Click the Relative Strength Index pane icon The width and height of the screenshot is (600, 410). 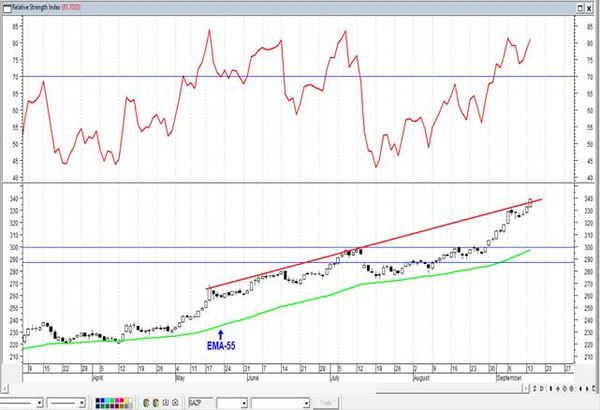pyautogui.click(x=7, y=7)
